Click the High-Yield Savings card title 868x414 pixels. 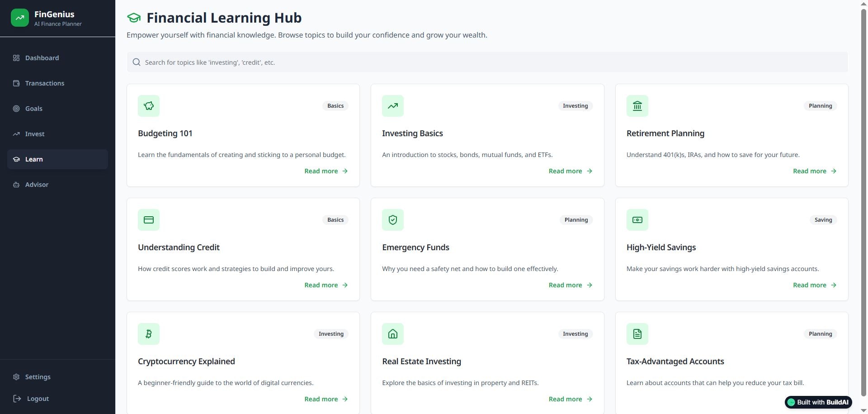coord(661,247)
